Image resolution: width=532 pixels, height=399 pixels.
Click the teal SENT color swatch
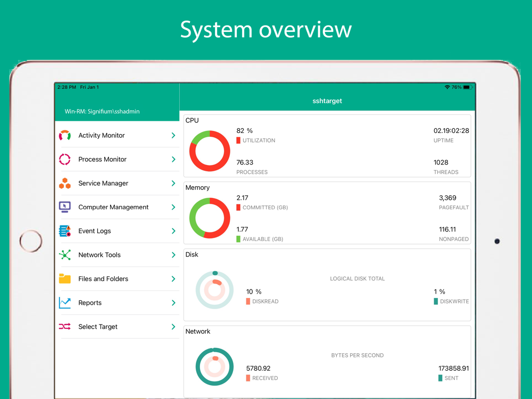pos(440,378)
